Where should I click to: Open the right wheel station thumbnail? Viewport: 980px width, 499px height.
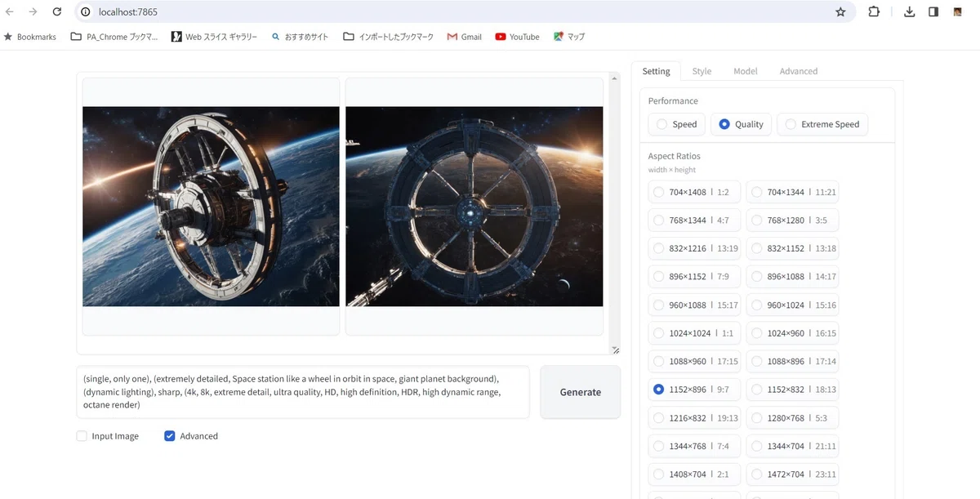[474, 207]
